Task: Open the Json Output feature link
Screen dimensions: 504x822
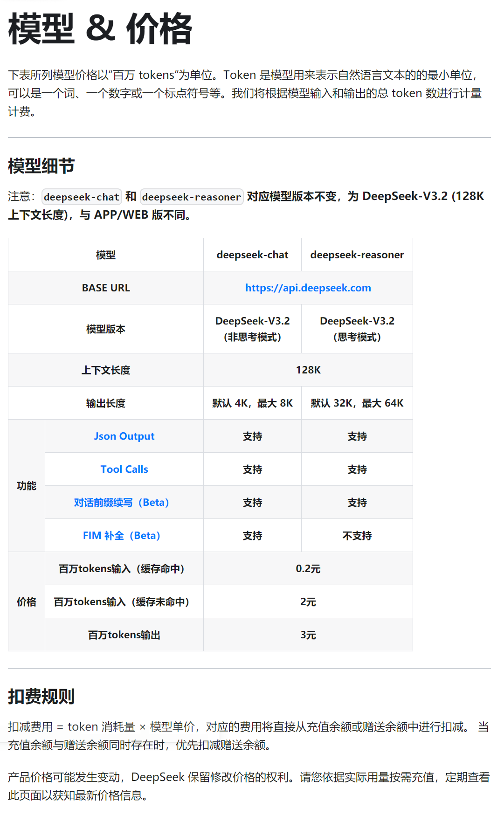Action: click(124, 436)
